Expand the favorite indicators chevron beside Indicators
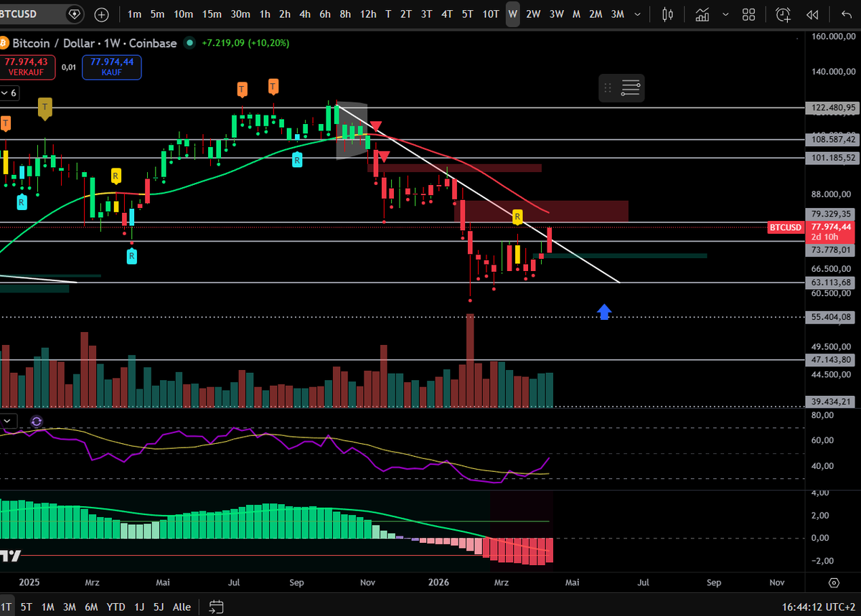The height and width of the screenshot is (616, 861). coord(726,14)
